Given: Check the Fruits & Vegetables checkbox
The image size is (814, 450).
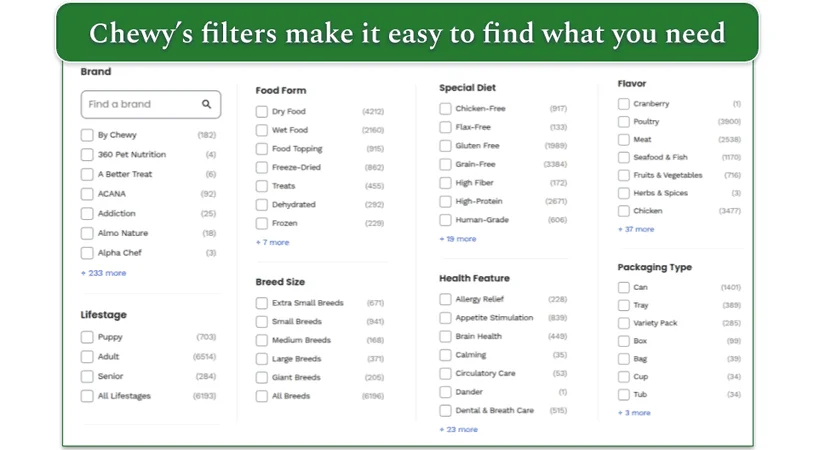Looking at the screenshot, I should coord(623,175).
